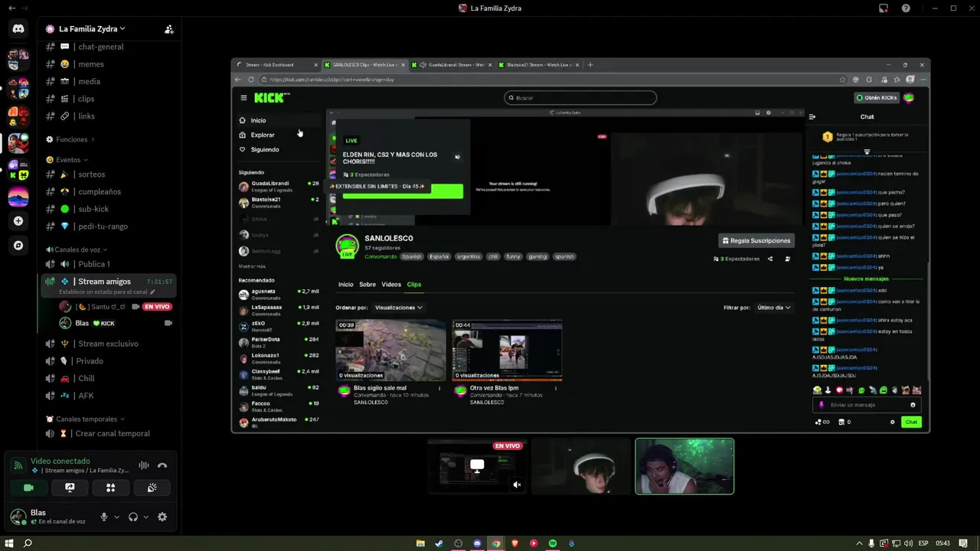Open audio output options arrow
The width and height of the screenshot is (980, 551).
tap(145, 517)
